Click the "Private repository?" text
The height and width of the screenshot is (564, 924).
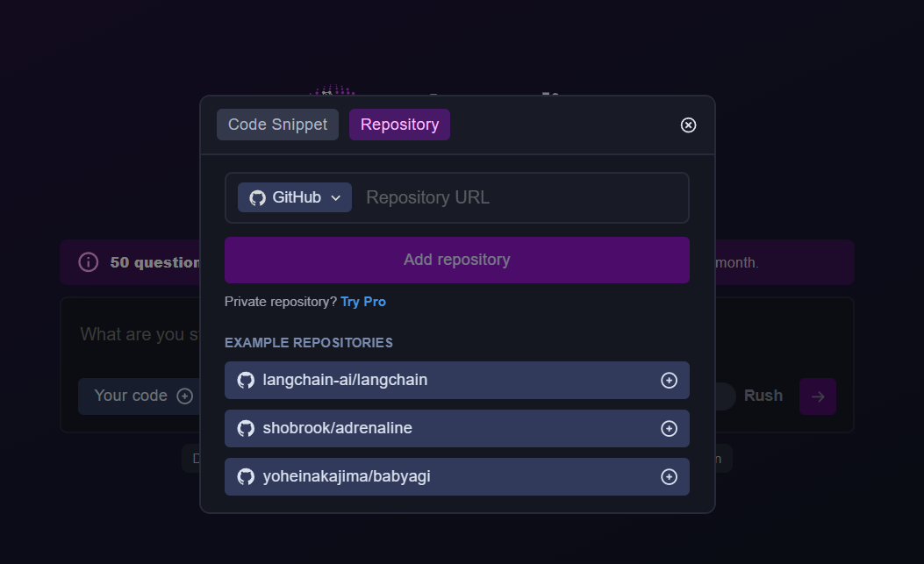coord(281,302)
